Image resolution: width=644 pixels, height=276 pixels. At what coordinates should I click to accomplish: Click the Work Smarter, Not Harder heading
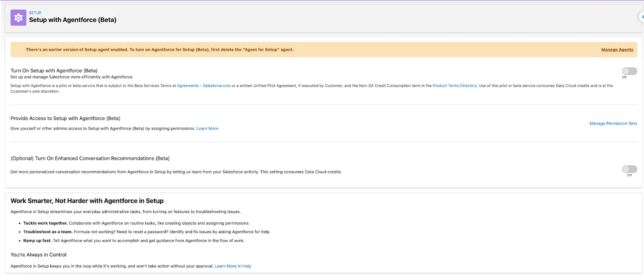pos(87,201)
